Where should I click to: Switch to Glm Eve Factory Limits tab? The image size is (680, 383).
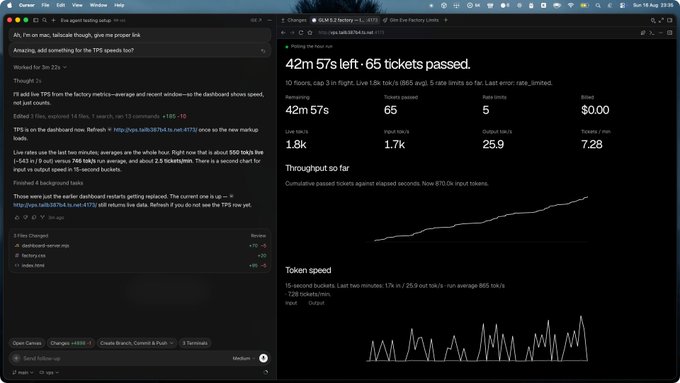pos(411,20)
